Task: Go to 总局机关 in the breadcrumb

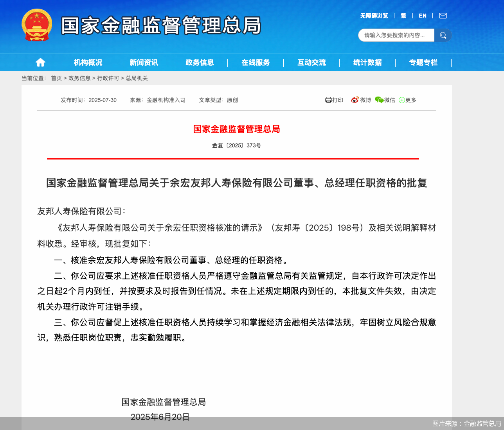Action: (x=137, y=78)
